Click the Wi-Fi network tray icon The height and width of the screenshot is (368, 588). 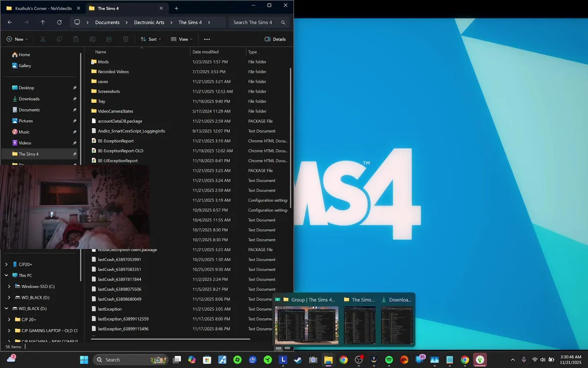[x=535, y=360]
